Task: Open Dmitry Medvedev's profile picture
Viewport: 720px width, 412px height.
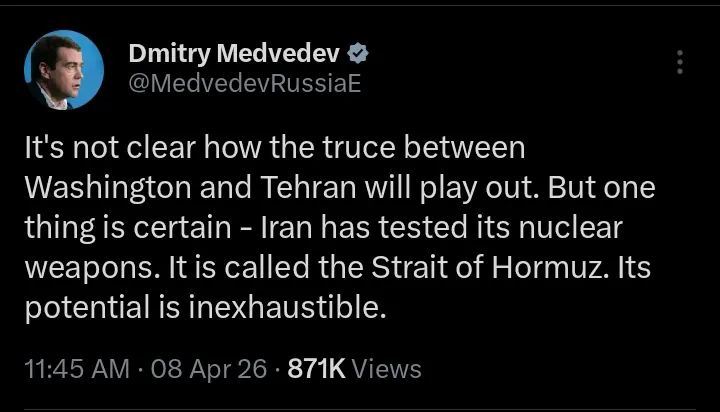Action: [64, 69]
